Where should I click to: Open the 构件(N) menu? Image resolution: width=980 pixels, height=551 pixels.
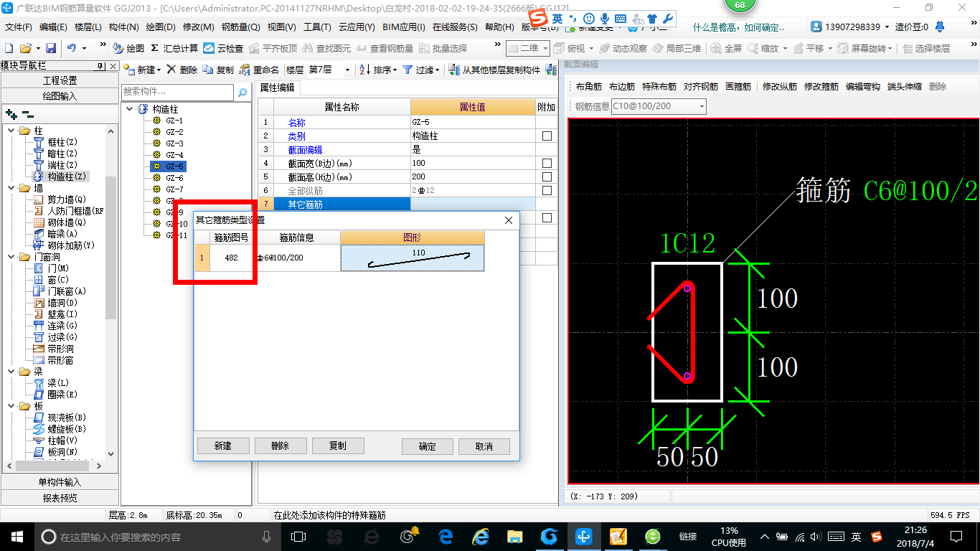(123, 27)
